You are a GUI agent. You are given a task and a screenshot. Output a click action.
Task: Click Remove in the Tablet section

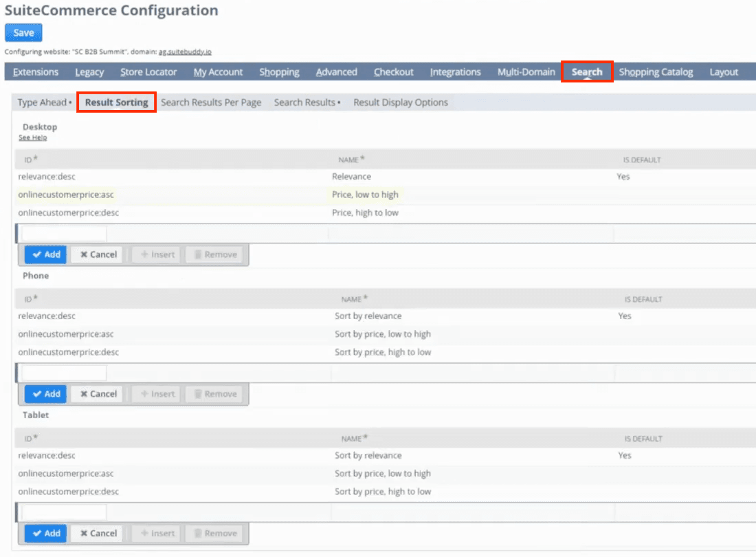click(215, 534)
